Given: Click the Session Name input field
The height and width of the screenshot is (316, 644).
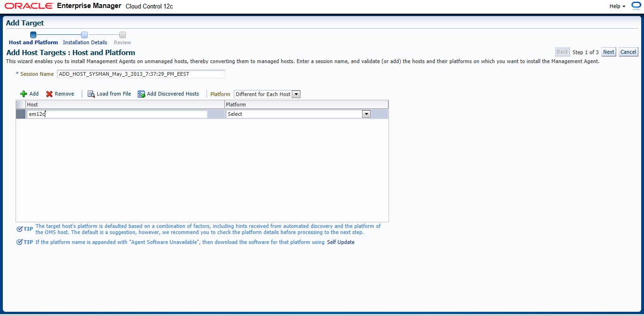Looking at the screenshot, I should pyautogui.click(x=141, y=74).
